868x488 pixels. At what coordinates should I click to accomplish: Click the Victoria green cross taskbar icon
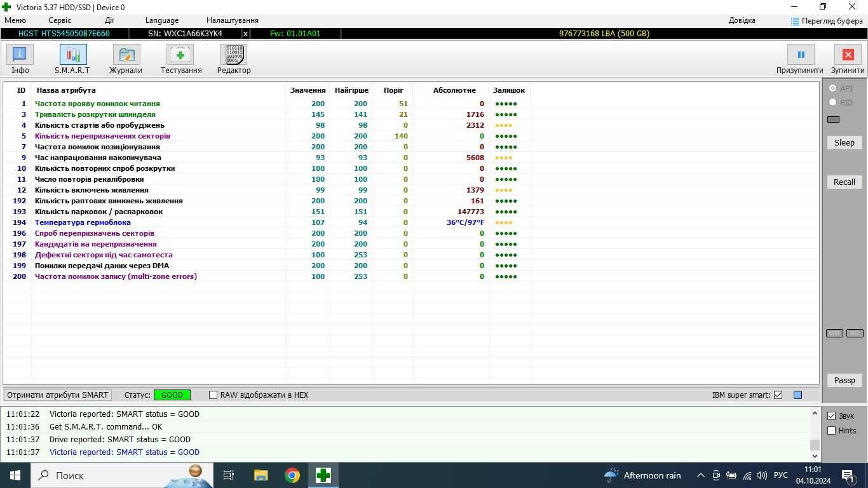(x=323, y=475)
